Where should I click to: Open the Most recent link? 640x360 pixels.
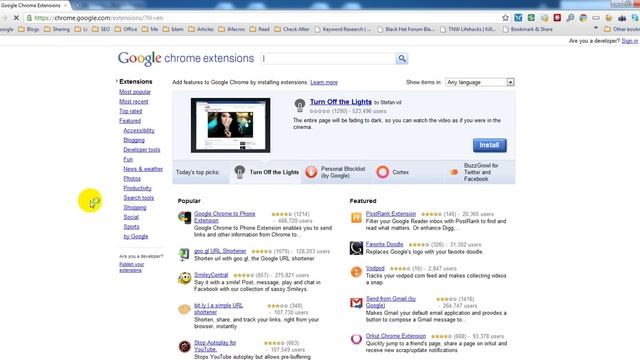(133, 102)
